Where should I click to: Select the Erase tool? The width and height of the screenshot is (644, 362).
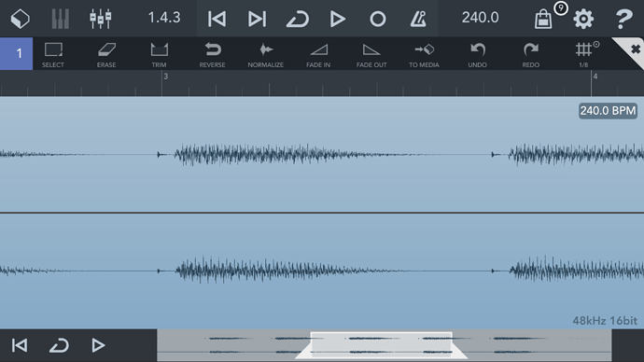106,54
